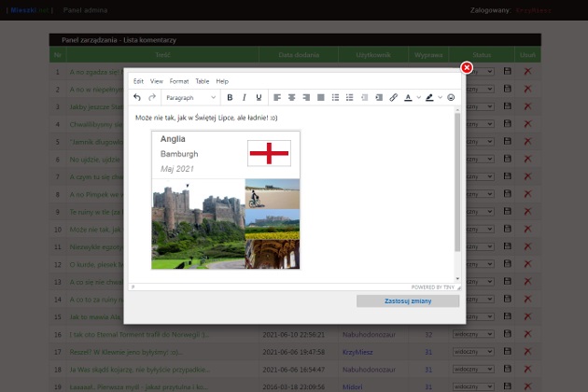Justify the text alignment
Image resolution: width=588 pixels, height=392 pixels.
320,97
